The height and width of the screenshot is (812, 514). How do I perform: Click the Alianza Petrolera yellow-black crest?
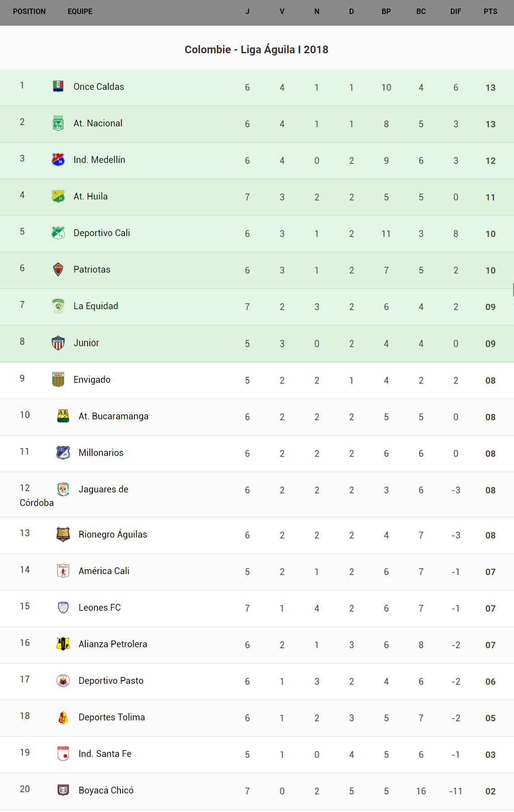tap(63, 644)
